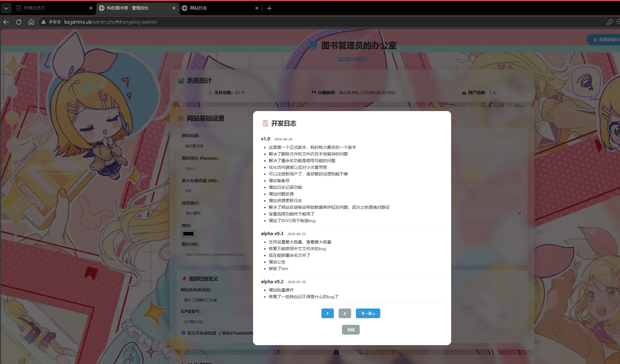
Task: Click the entry 增加问题反馈
Action: click(281, 194)
